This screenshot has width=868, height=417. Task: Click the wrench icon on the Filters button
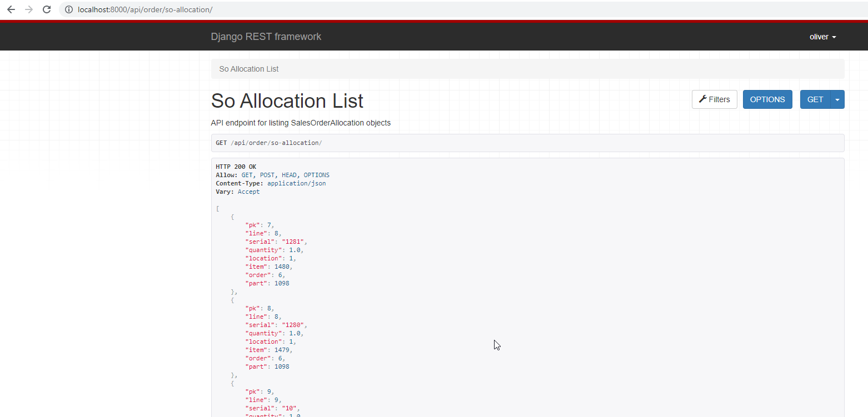pos(702,99)
